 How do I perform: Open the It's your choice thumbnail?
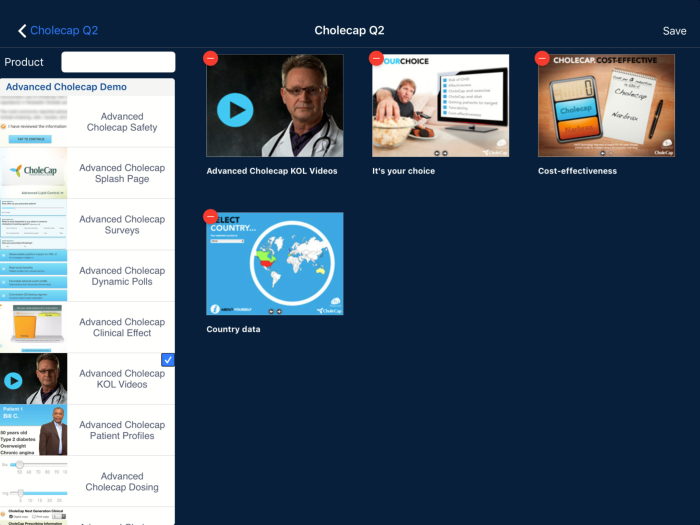[x=440, y=106]
